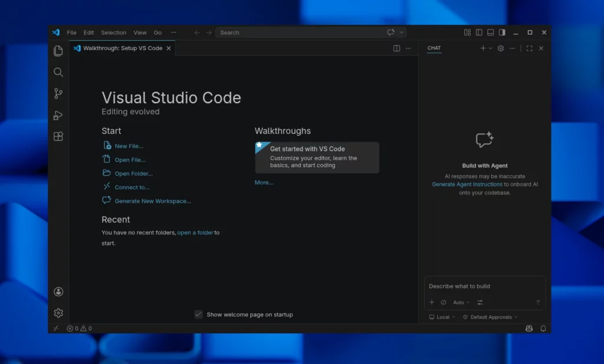Toggle 'Show welcome page on startup' checkbox
The height and width of the screenshot is (364, 604).
point(199,314)
